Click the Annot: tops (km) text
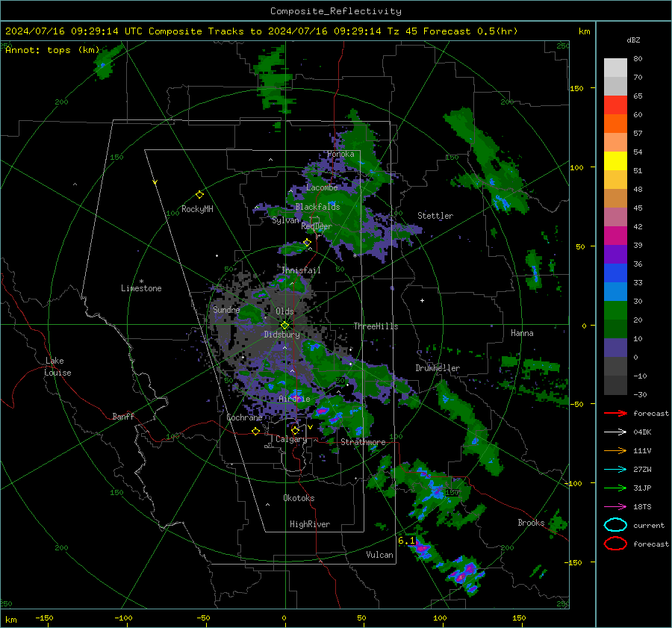The height and width of the screenshot is (628, 672). (x=52, y=50)
